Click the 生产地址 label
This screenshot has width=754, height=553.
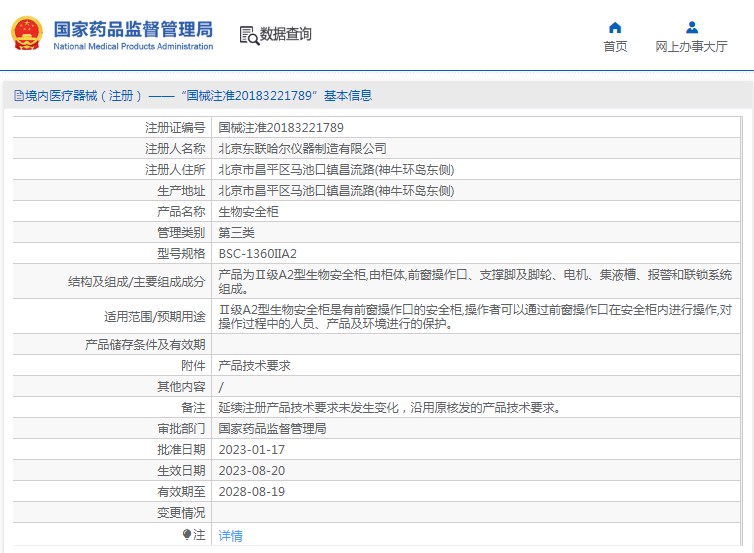(x=181, y=191)
